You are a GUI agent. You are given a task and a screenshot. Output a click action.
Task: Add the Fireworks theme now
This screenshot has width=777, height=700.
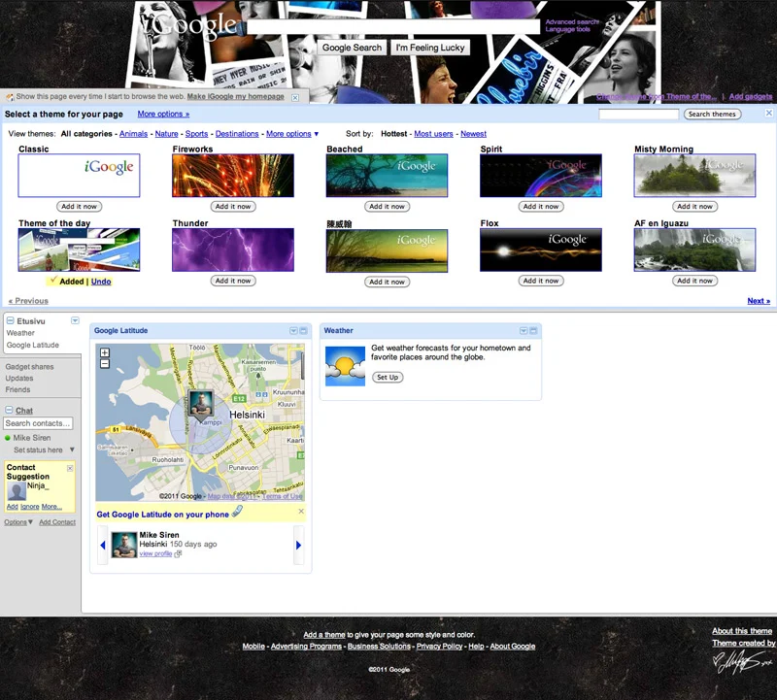(x=233, y=206)
